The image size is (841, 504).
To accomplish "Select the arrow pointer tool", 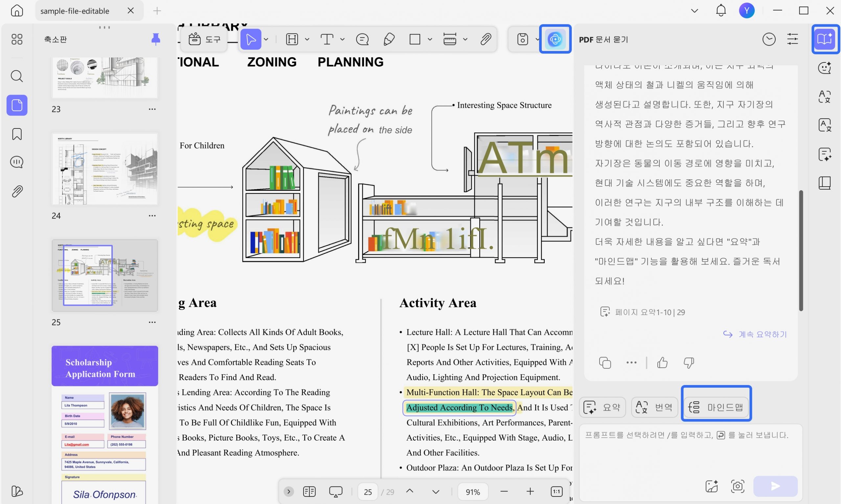I will click(x=251, y=39).
